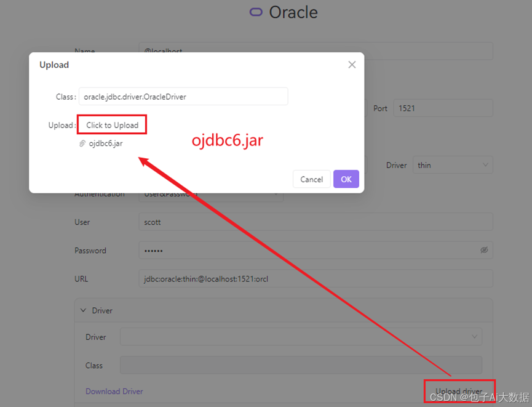Open the thin Driver dropdown

pyautogui.click(x=453, y=165)
